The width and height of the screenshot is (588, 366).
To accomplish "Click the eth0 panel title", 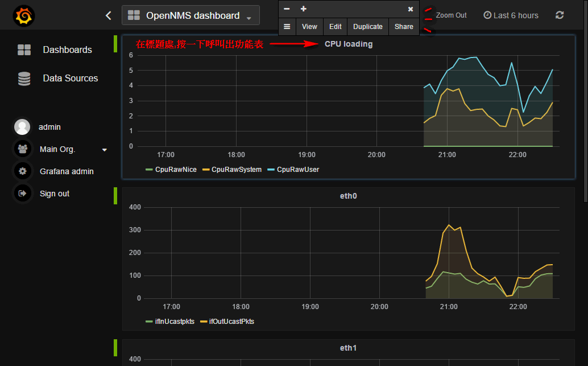I will point(349,196).
